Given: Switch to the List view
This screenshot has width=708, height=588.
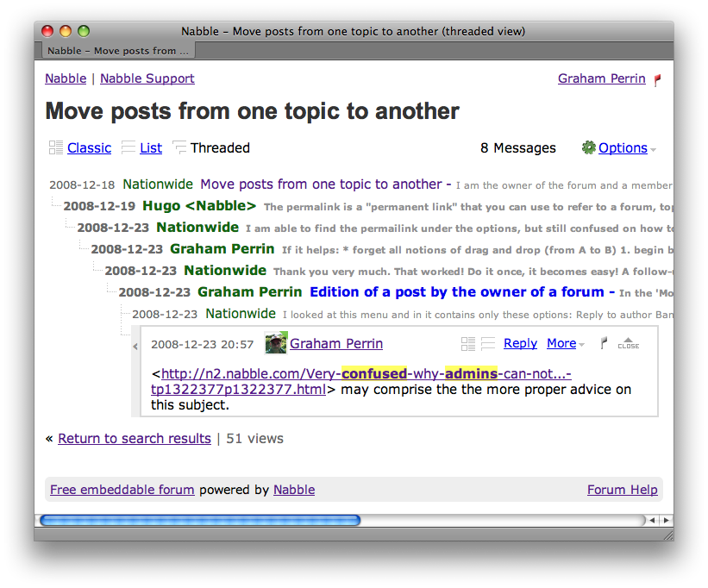Looking at the screenshot, I should (151, 148).
